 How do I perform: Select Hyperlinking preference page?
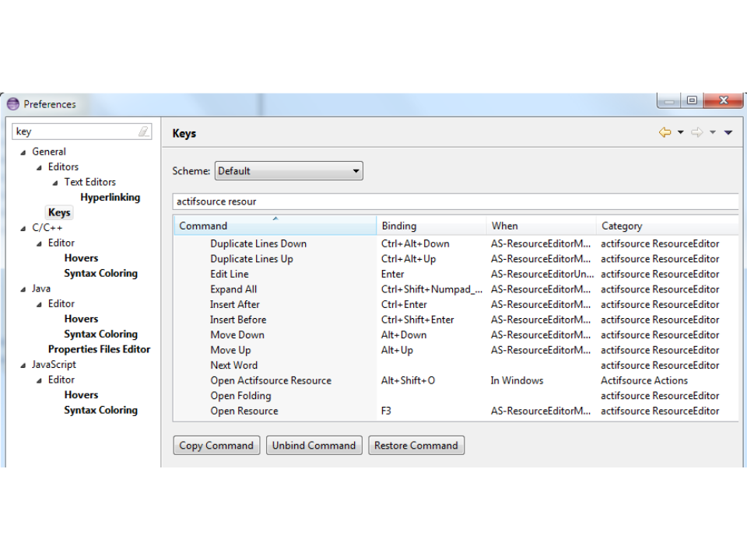(110, 198)
